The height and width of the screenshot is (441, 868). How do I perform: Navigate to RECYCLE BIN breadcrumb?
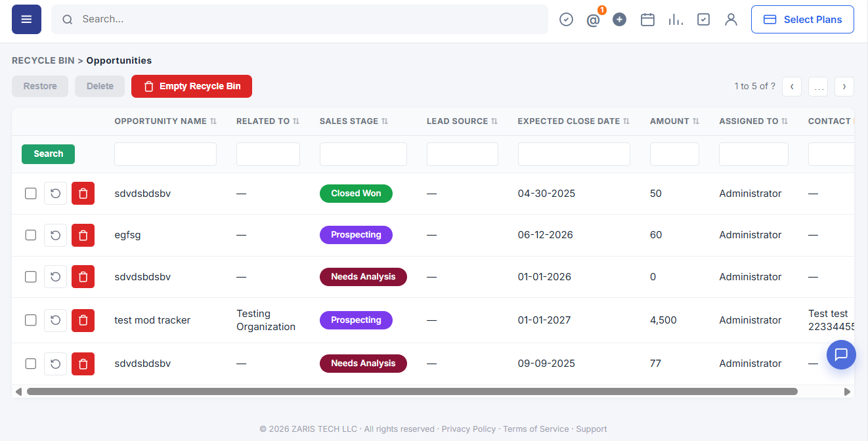click(43, 60)
